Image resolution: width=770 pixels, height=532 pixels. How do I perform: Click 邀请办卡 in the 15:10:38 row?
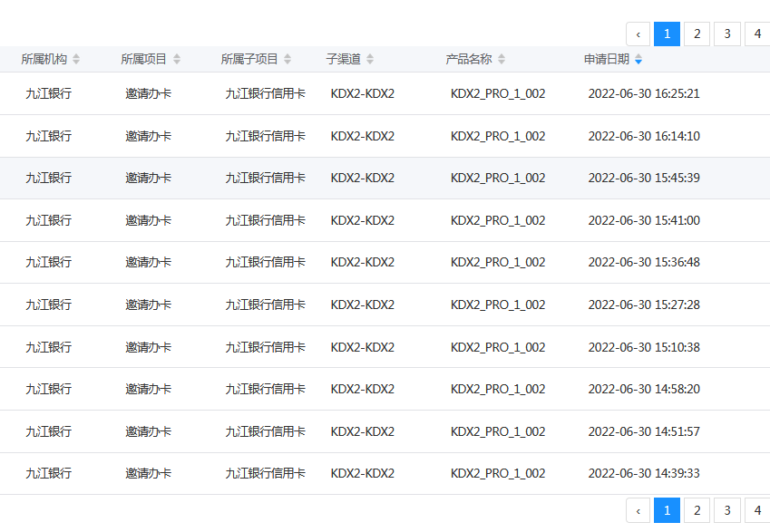[x=149, y=347]
